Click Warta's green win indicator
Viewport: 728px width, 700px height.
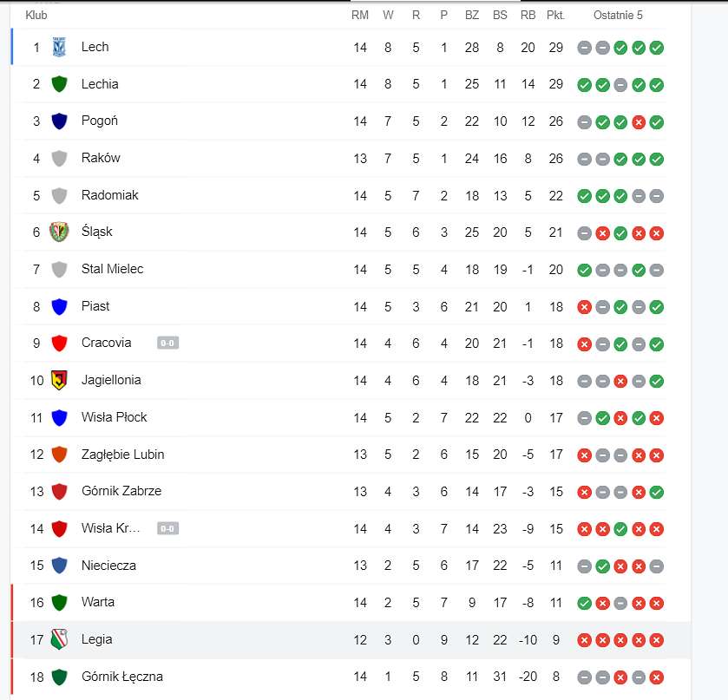tap(584, 603)
